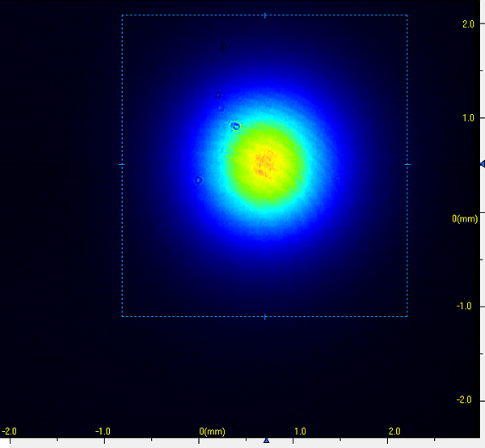Click the blue triangle marker on the right ruler
Screen dimensions: 485x448
coord(482,164)
